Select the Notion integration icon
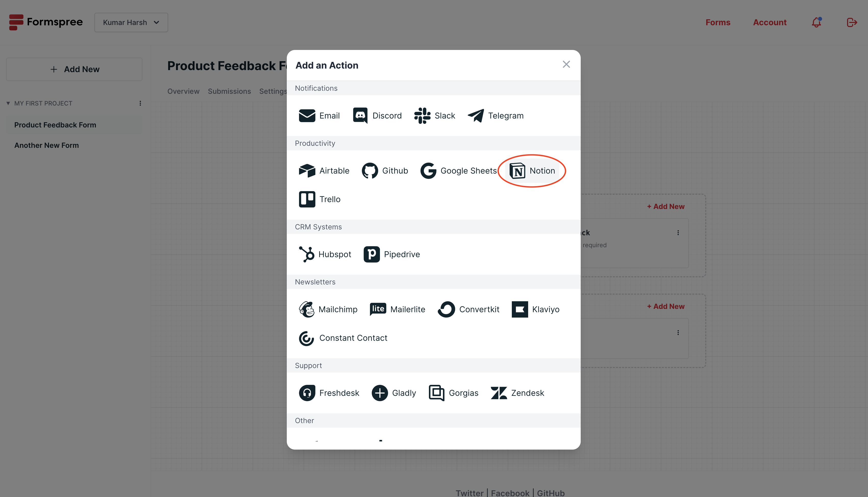The width and height of the screenshot is (868, 497). click(517, 171)
